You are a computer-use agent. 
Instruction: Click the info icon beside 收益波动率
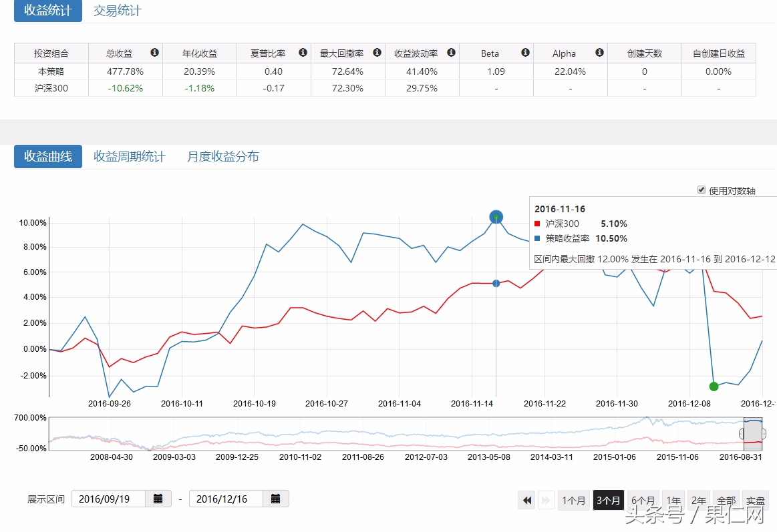[451, 53]
